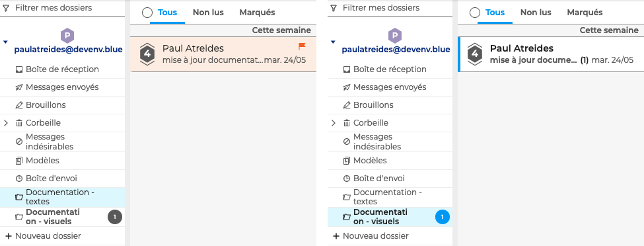This screenshot has height=246, width=644.
Task: Toggle the select-all circle above the flagged message list
Action: point(147,13)
